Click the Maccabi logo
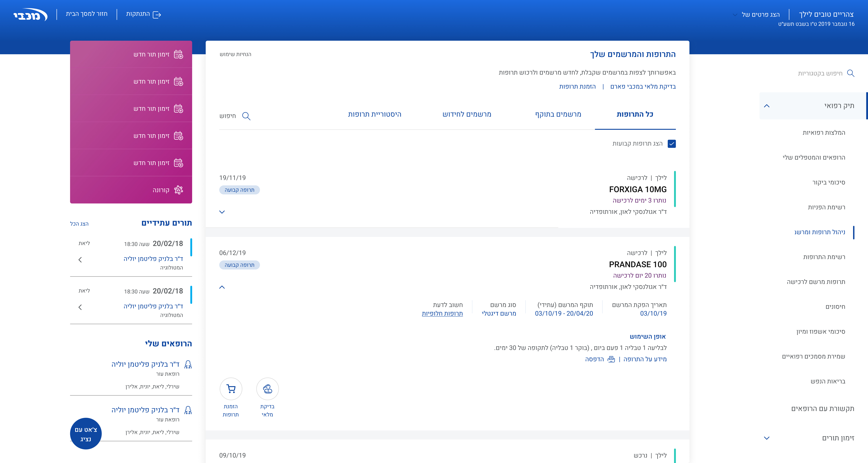The height and width of the screenshot is (463, 868). [30, 14]
